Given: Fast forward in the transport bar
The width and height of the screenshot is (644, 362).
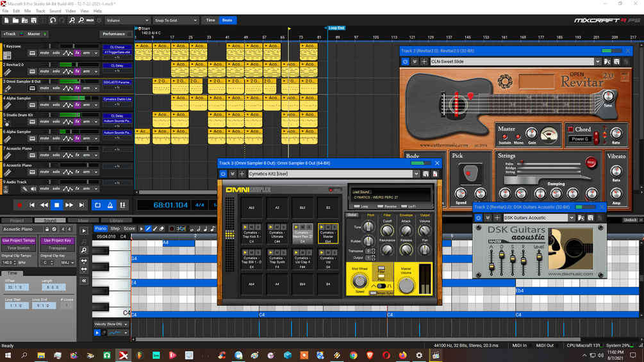Looking at the screenshot, I should click(69, 205).
